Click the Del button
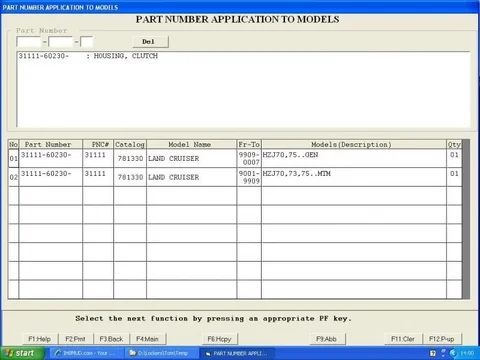Viewport: 480px width, 360px height. [151, 42]
